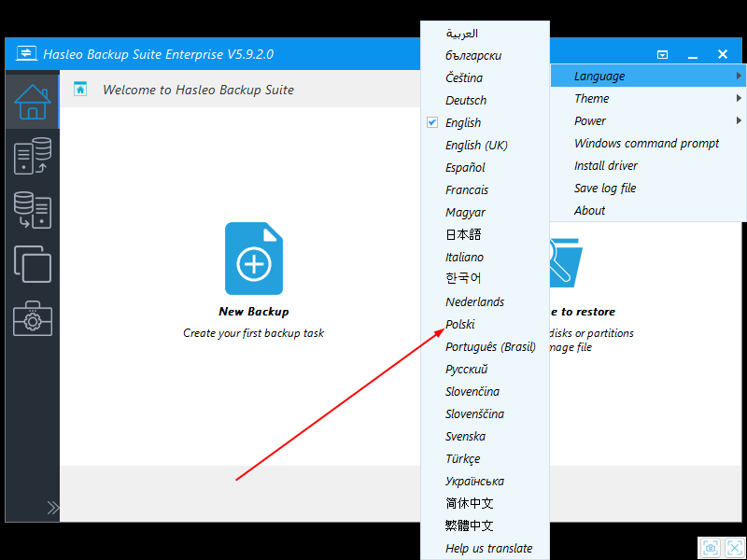Select Save log file from the menu

(648, 189)
